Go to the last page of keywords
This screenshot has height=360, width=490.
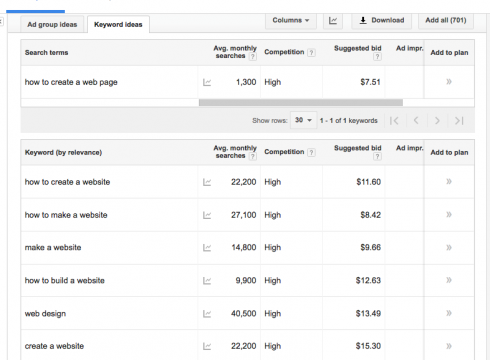click(459, 120)
